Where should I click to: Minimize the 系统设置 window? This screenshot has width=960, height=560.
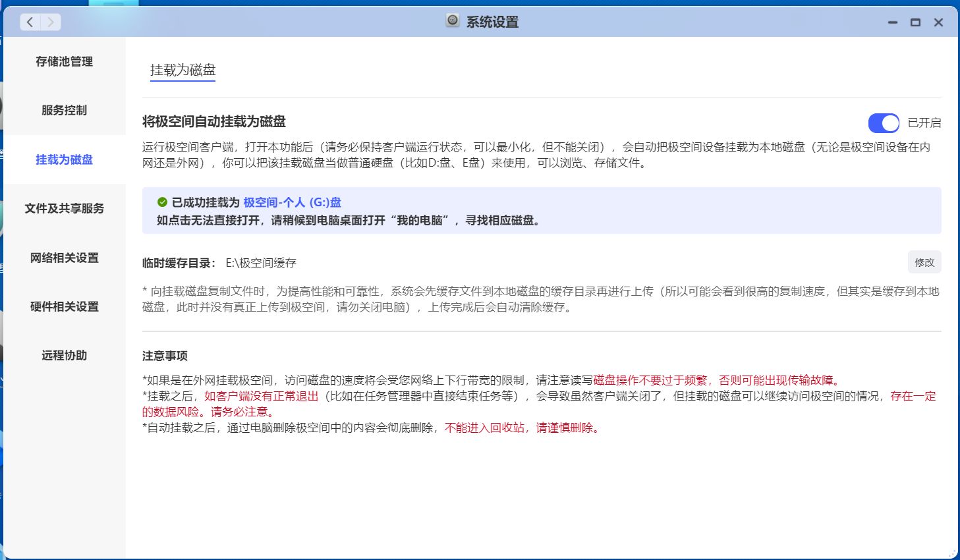892,22
